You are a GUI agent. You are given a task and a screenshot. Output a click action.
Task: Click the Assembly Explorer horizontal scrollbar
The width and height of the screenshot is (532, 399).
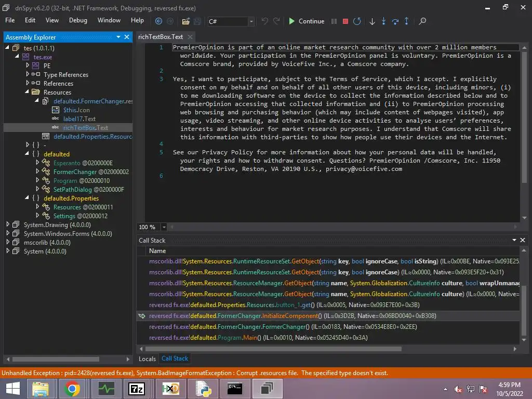pyautogui.click(x=56, y=359)
